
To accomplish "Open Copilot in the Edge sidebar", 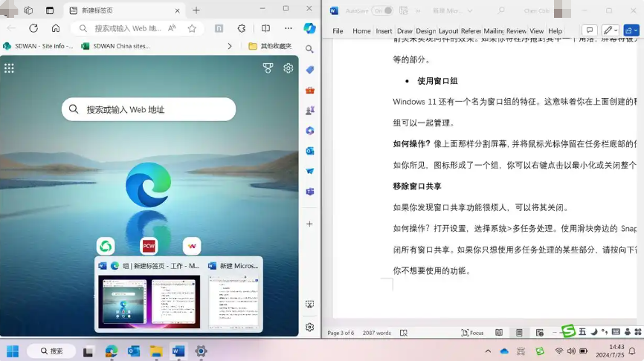I will (309, 28).
